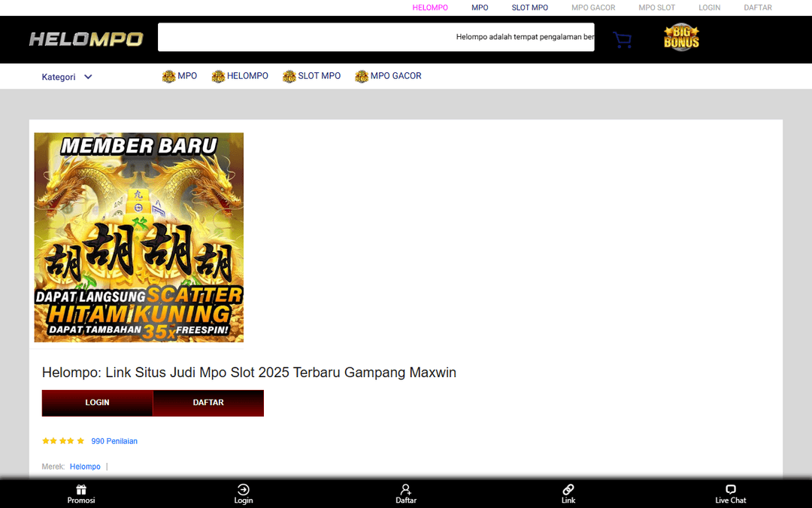
Task: Click the badge icon beside SLOT MPO
Action: (x=289, y=76)
